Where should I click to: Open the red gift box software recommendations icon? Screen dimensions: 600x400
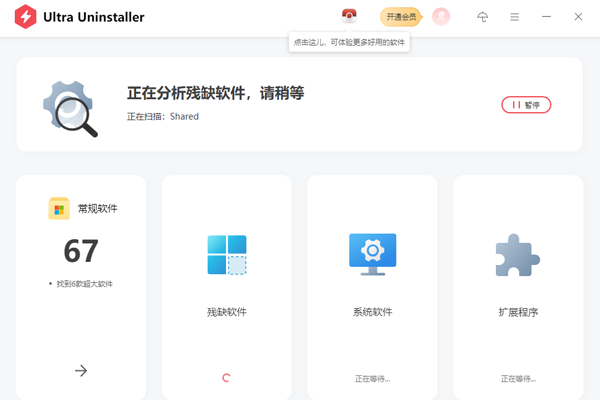coord(349,16)
